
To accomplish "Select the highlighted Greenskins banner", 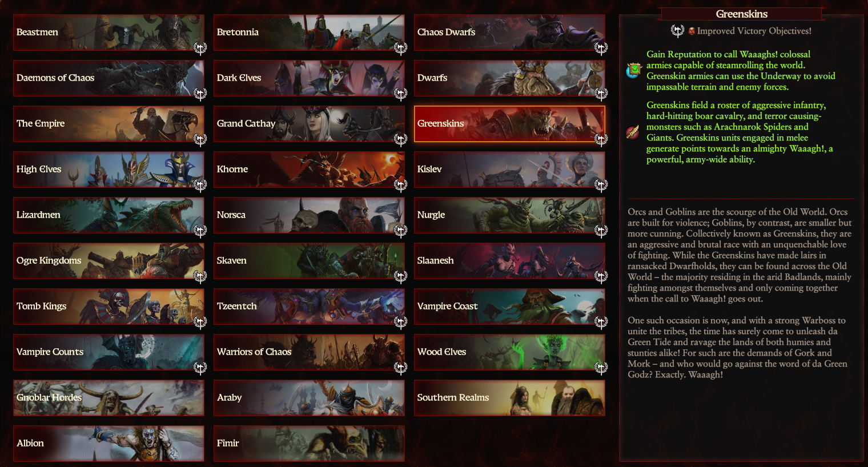I will [509, 124].
